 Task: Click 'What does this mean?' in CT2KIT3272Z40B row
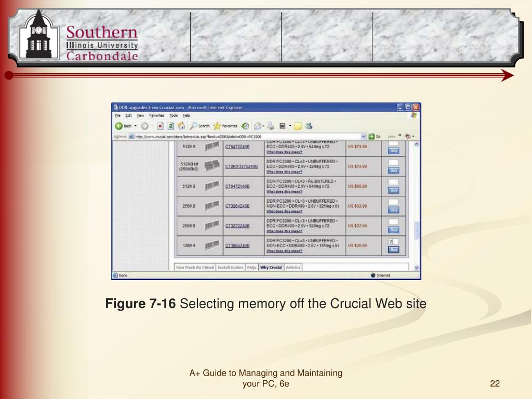click(x=284, y=171)
